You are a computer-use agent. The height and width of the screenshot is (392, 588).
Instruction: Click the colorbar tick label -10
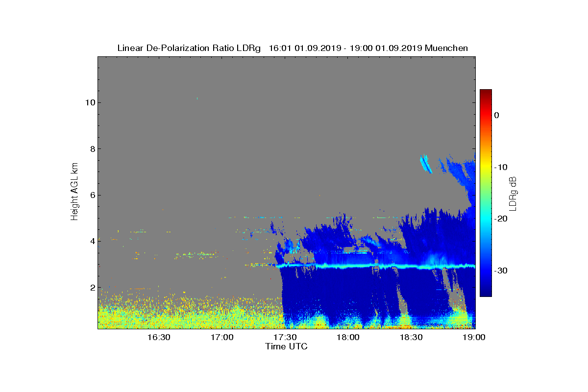tap(500, 167)
